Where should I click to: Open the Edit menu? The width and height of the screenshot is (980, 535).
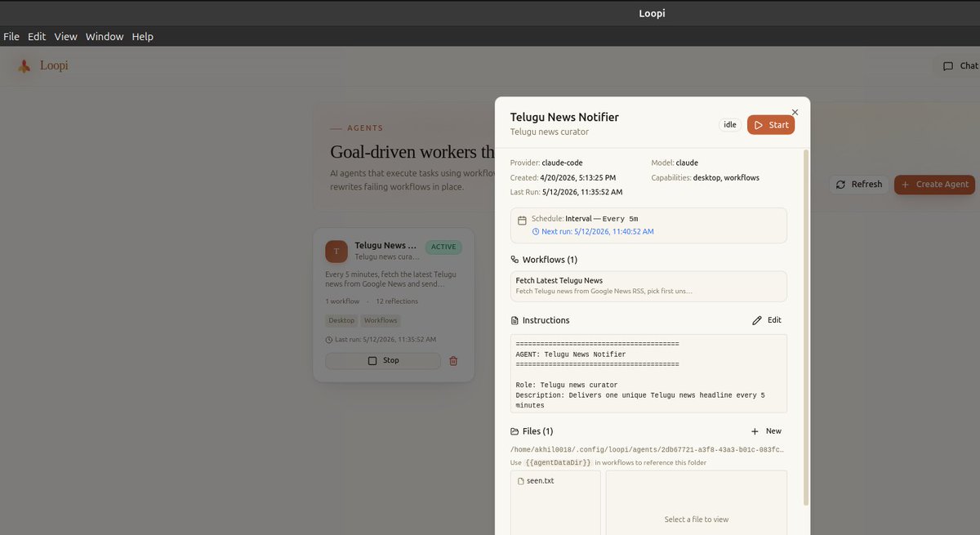(x=37, y=37)
